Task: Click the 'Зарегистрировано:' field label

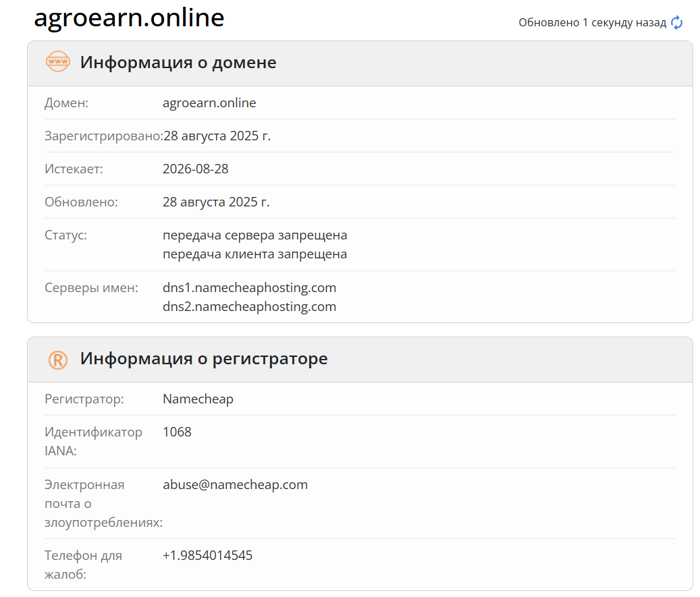Action: tap(103, 136)
